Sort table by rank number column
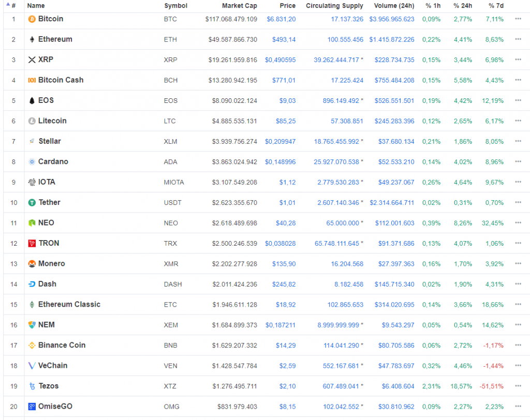The height and width of the screenshot is (420, 530). [x=13, y=6]
